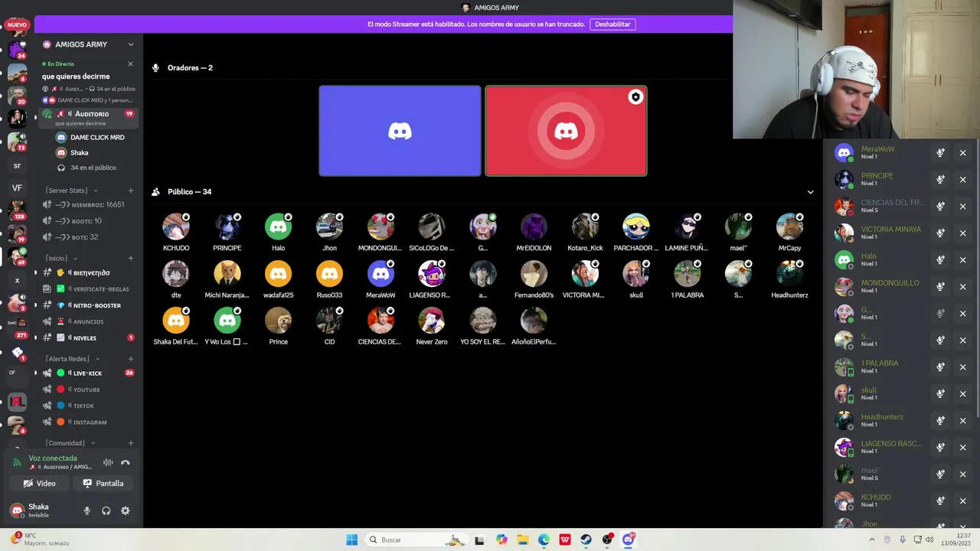Dismiss mael speak request with X

point(963,474)
